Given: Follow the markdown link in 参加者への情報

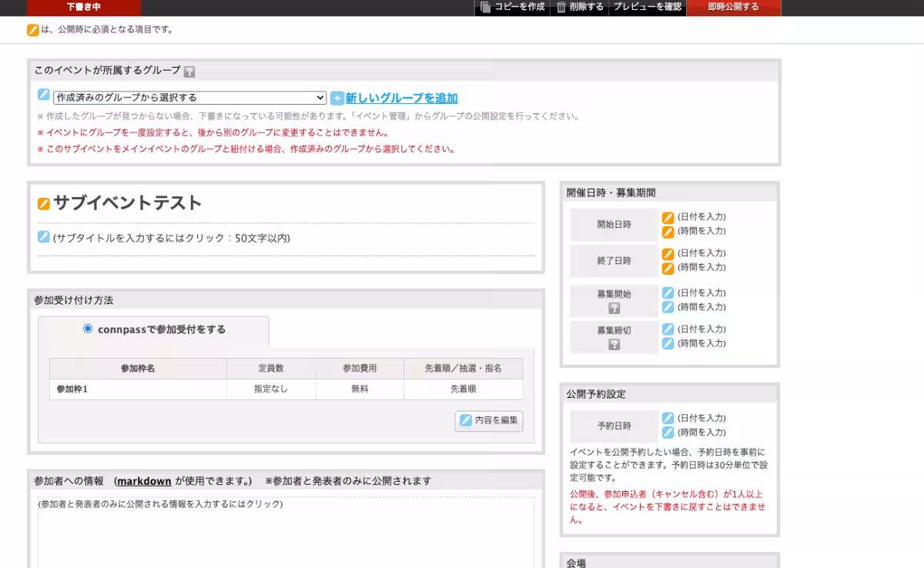Looking at the screenshot, I should (x=144, y=481).
